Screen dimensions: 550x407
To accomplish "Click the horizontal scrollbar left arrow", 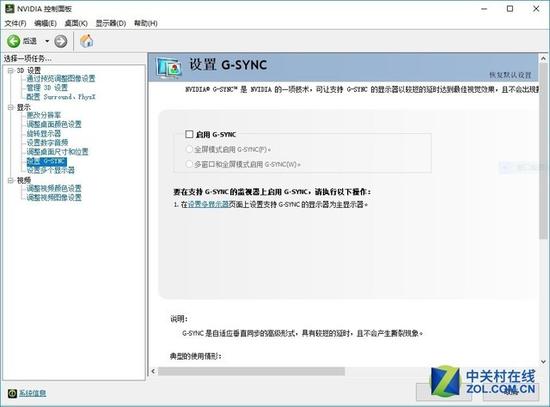I will 153,371.
